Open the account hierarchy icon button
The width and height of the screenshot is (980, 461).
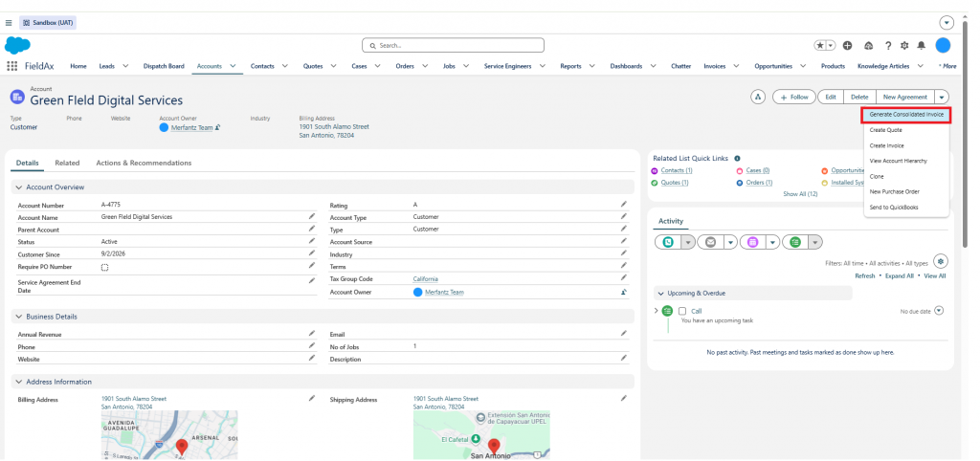point(758,97)
